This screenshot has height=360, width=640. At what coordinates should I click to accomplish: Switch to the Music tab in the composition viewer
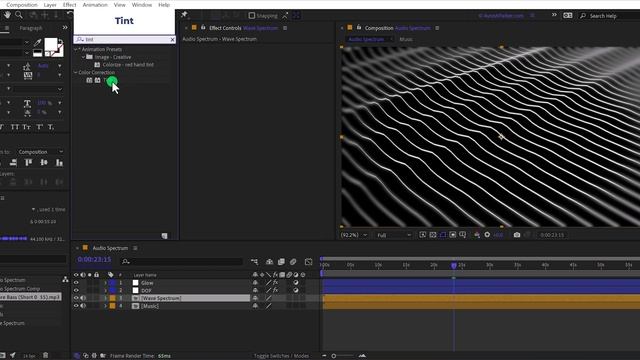tap(406, 40)
